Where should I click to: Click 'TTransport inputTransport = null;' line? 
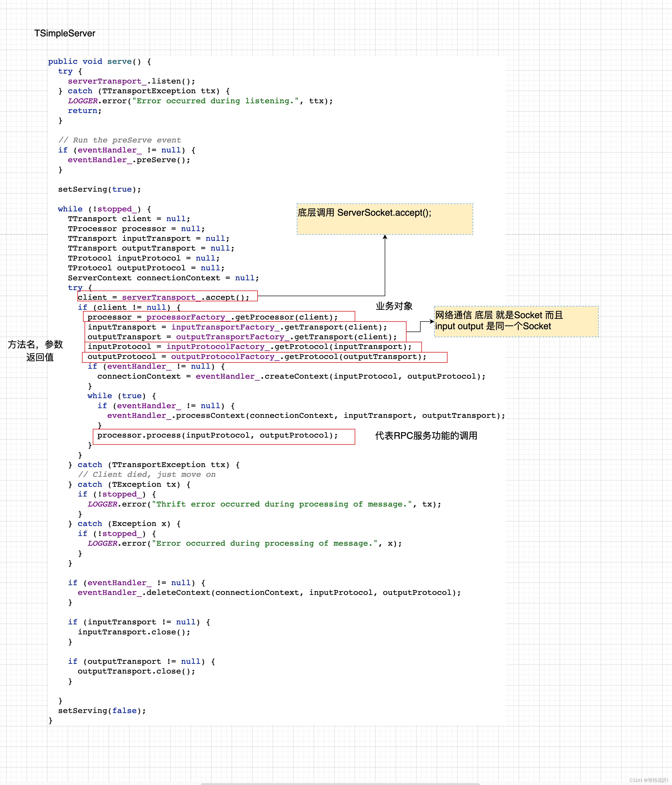pos(149,239)
